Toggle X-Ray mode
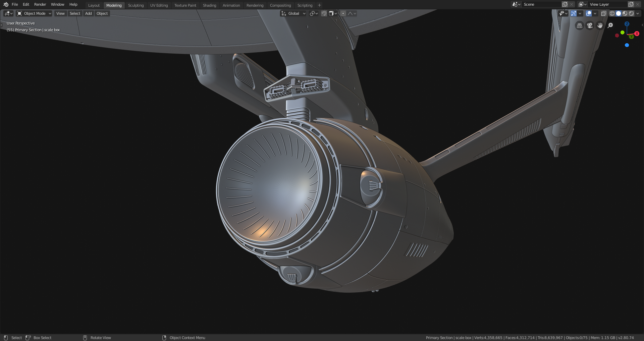This screenshot has width=644, height=341. click(604, 13)
